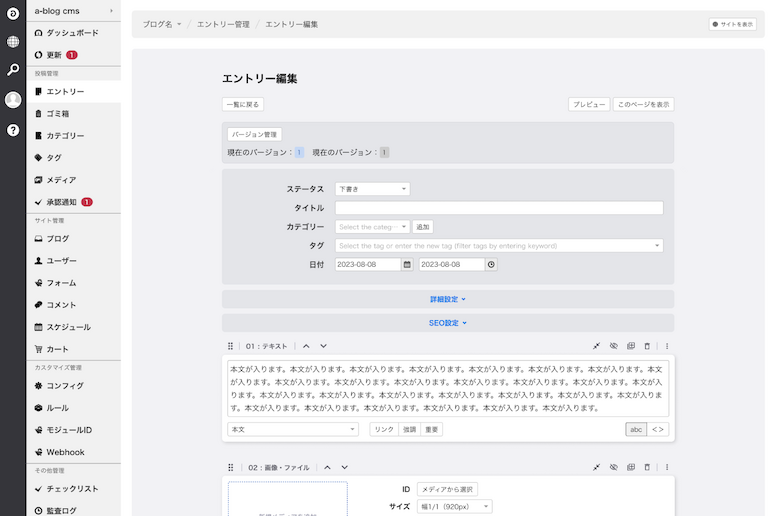Open search via the magnifier icon
This screenshot has height=516, width=775.
tap(13, 70)
